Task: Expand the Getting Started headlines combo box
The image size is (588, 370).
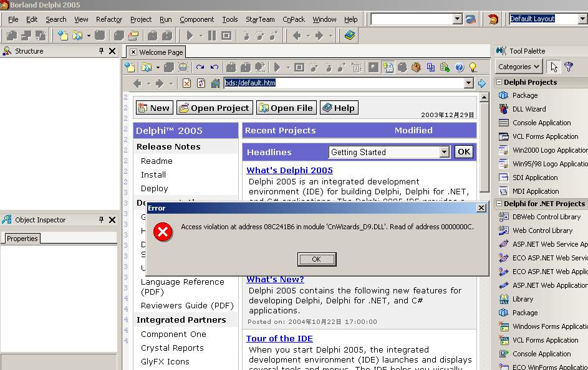Action: click(x=444, y=152)
